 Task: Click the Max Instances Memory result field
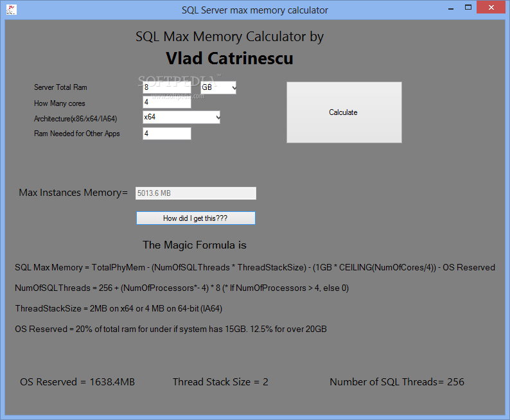[x=196, y=193]
